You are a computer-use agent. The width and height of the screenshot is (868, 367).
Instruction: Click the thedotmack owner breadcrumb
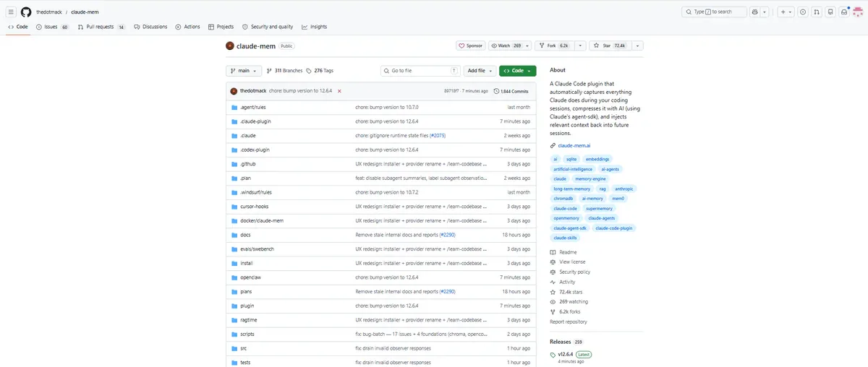point(48,12)
